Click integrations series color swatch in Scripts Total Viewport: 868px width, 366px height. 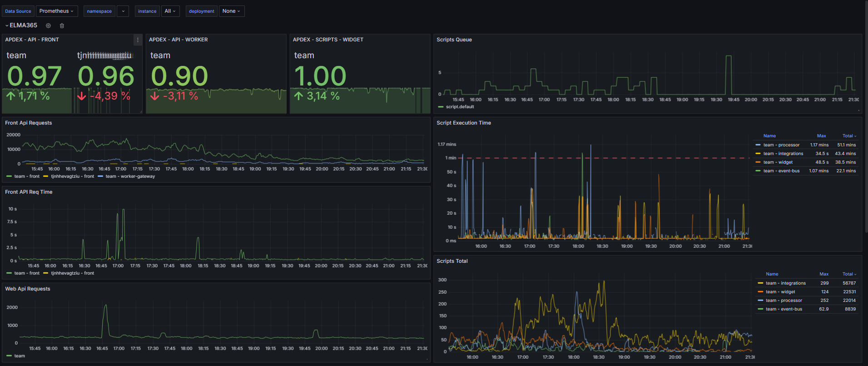pos(760,283)
